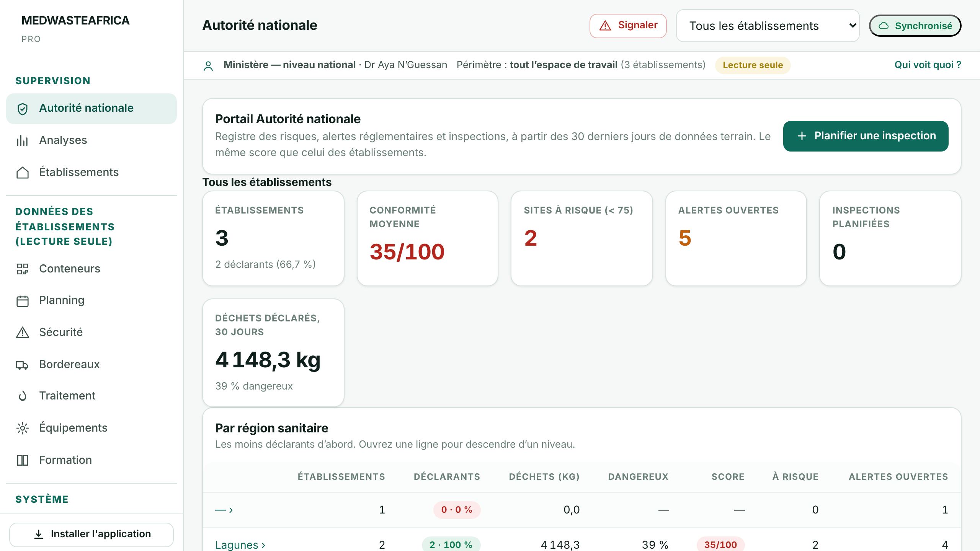Viewport: 980px width, 551px height.
Task: Click the Sites à risque card
Action: point(582,238)
